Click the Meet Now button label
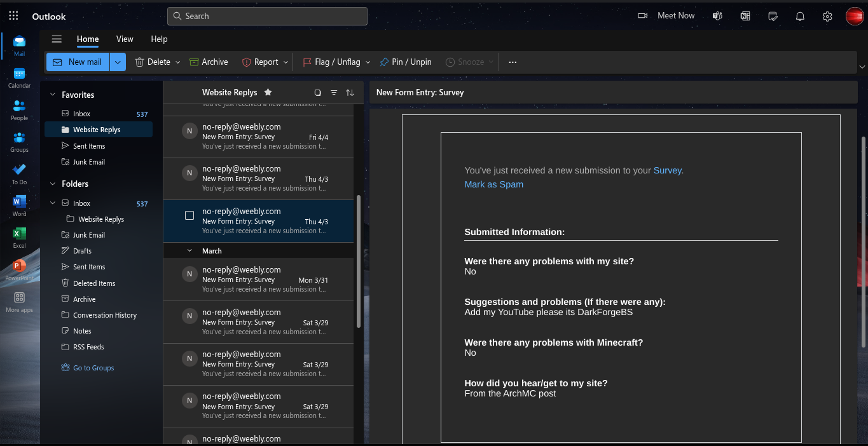Image resolution: width=868 pixels, height=446 pixels. tap(676, 16)
